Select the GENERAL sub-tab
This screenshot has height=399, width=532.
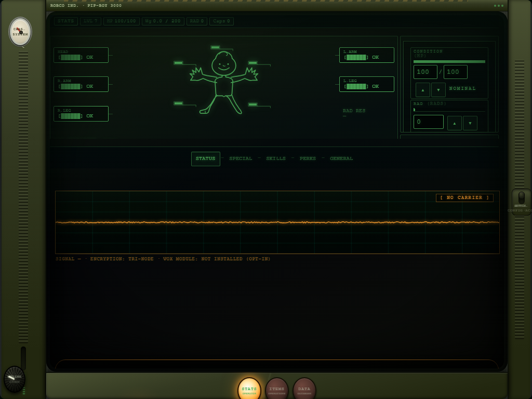(341, 159)
